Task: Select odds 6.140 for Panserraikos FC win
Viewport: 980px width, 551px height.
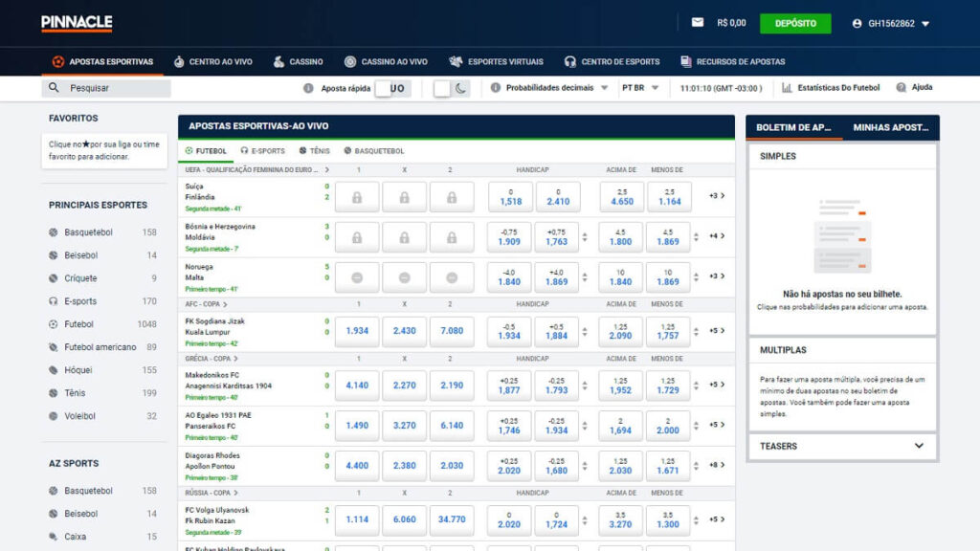Action: tap(452, 426)
